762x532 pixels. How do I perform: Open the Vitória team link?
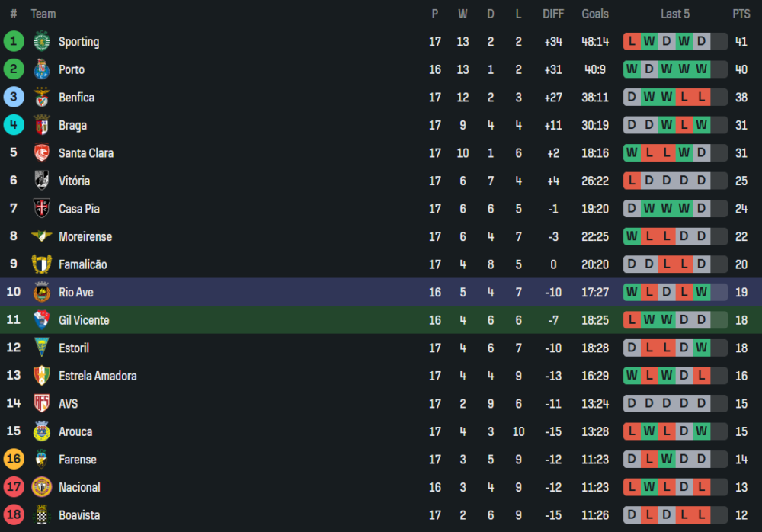[74, 181]
